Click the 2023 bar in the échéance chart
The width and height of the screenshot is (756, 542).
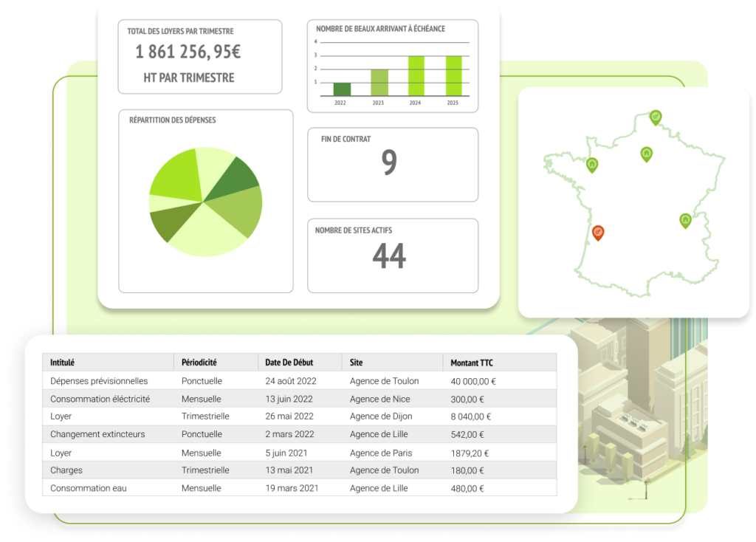[x=379, y=83]
